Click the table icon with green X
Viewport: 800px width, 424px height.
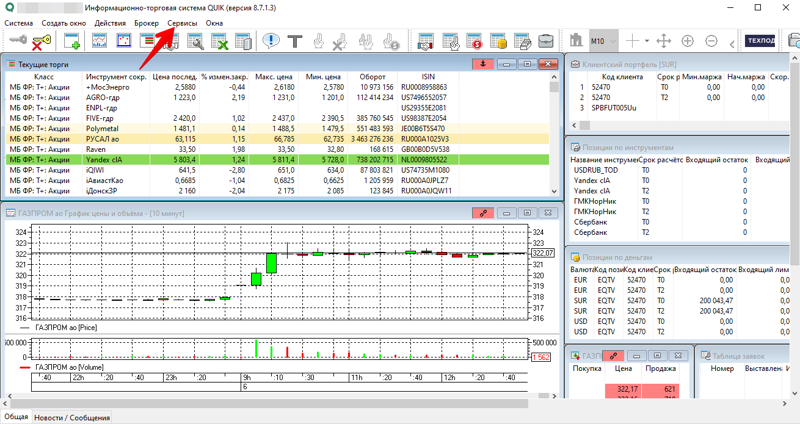pyautogui.click(x=220, y=41)
